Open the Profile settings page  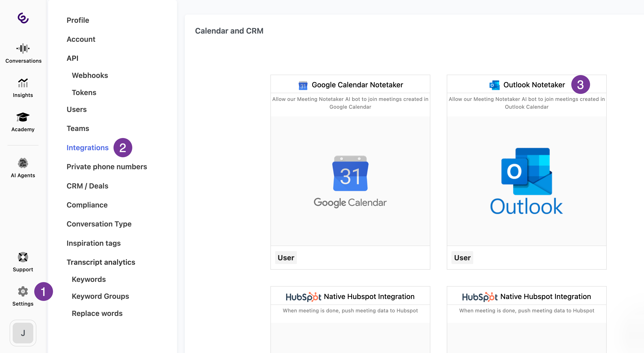coord(78,20)
